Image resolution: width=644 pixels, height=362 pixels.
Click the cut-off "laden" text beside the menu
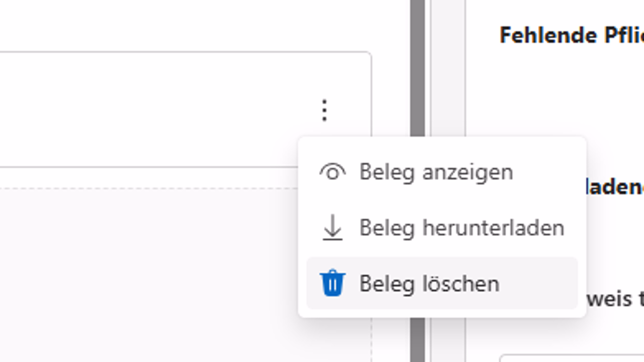click(615, 187)
